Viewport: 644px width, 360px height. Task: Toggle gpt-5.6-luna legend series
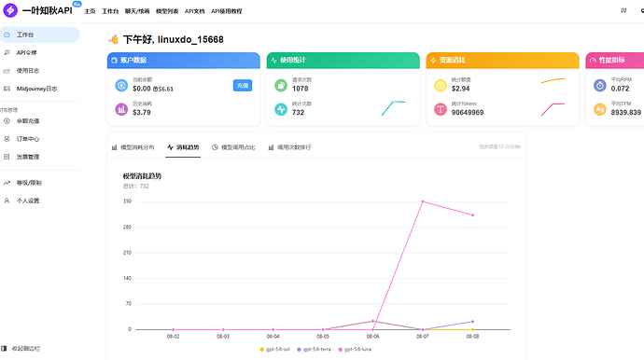tap(355, 350)
